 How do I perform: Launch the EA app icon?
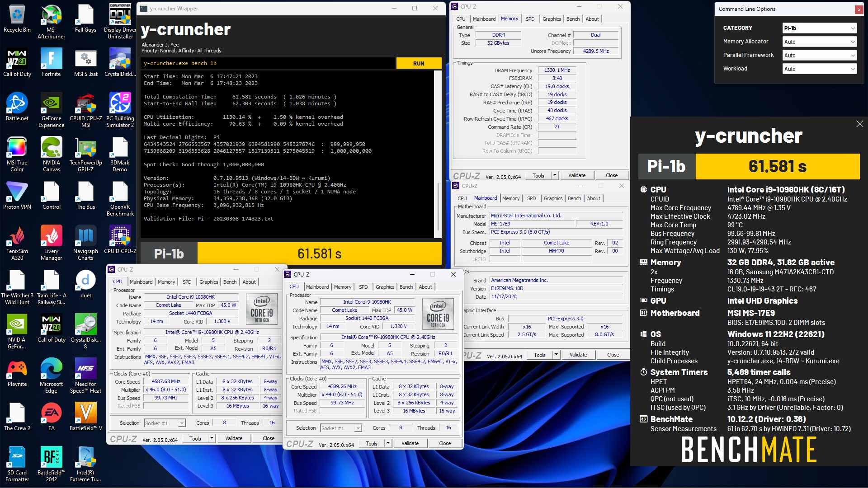pos(51,417)
